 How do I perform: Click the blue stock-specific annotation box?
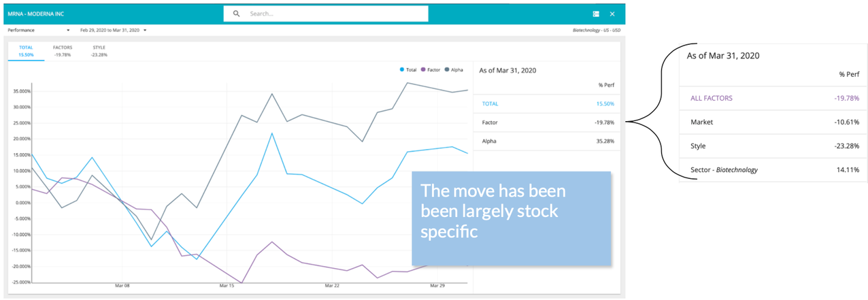[511, 218]
